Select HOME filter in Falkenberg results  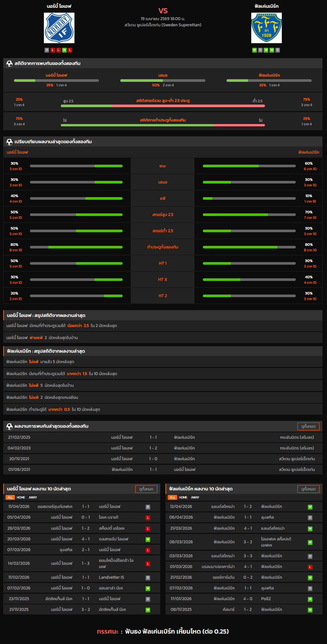183,498
